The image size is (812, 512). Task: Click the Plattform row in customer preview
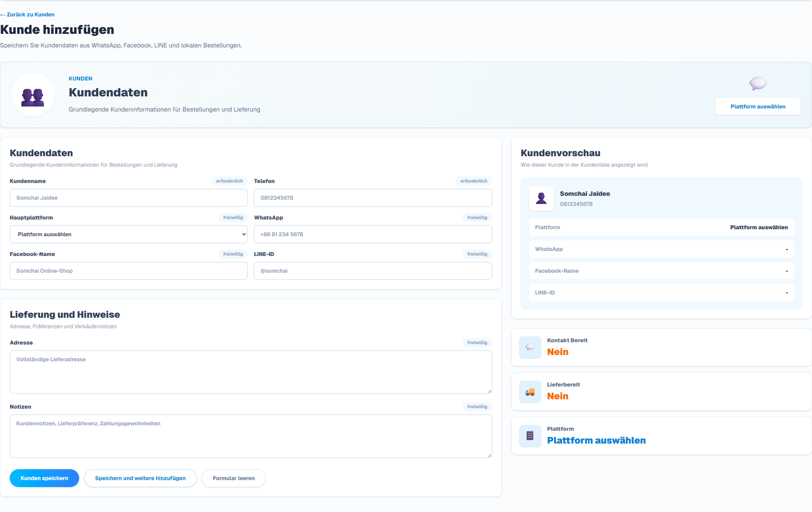[x=661, y=227]
